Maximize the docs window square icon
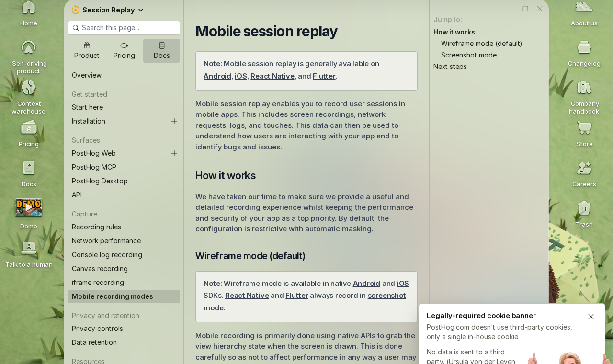 [x=525, y=9]
